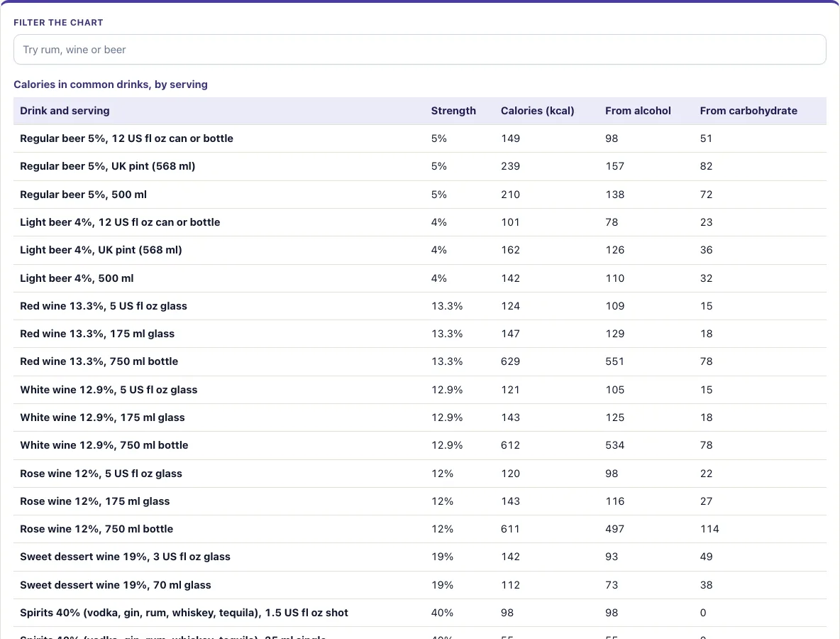This screenshot has width=840, height=639.
Task: Click carbohydrate value 0 in Spirits 1.5 oz shot row
Action: point(703,613)
